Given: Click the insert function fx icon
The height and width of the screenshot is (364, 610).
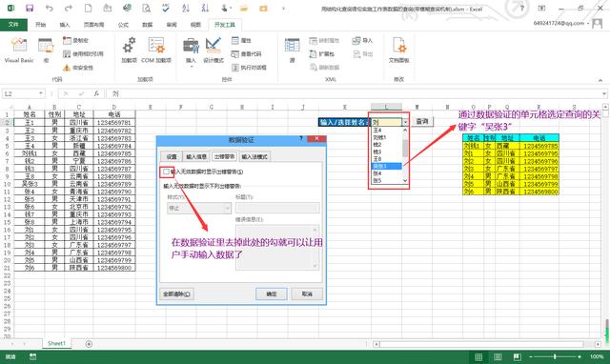Looking at the screenshot, I should (x=95, y=93).
